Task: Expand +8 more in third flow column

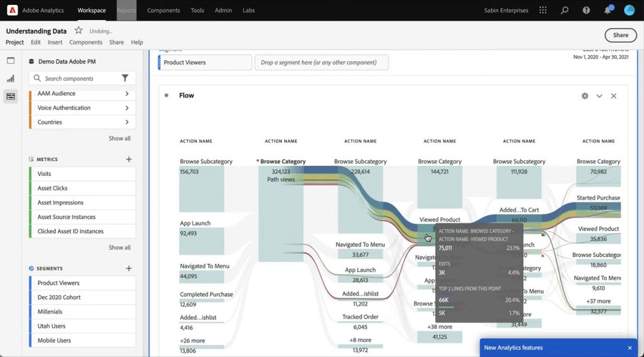Action: [360, 340]
